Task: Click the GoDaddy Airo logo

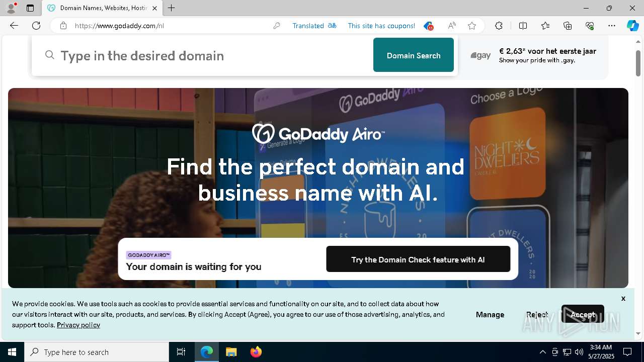Action: pyautogui.click(x=318, y=134)
